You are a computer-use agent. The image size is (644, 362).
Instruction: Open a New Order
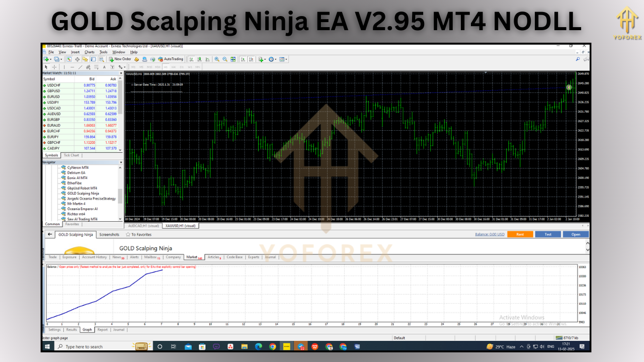click(x=120, y=59)
